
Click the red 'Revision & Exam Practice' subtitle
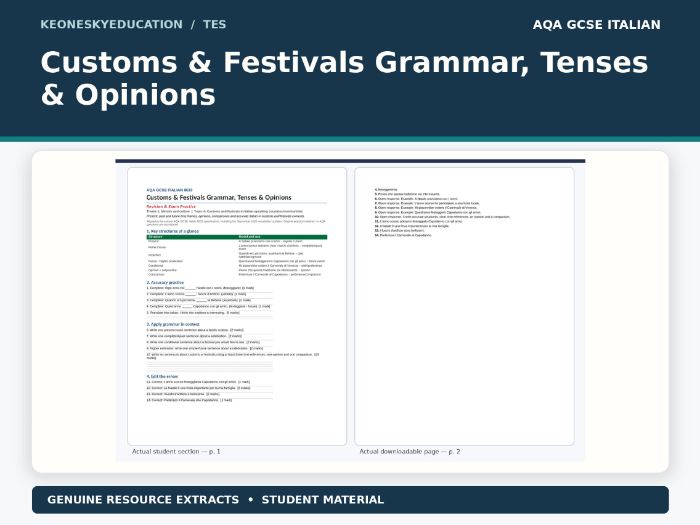171,207
